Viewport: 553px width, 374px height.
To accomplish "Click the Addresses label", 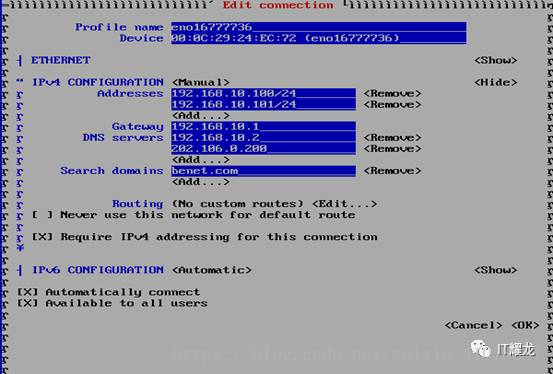I will pos(130,94).
